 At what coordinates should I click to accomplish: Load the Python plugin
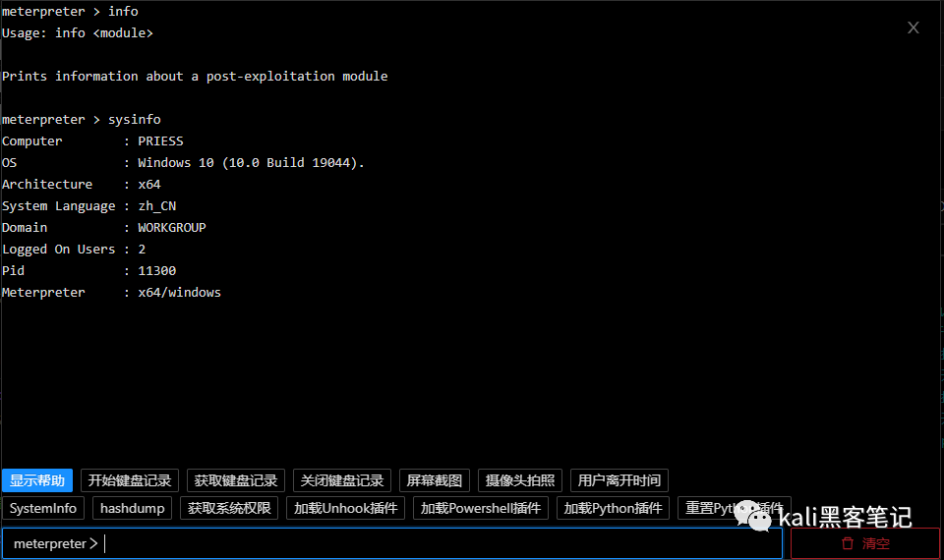tap(614, 508)
